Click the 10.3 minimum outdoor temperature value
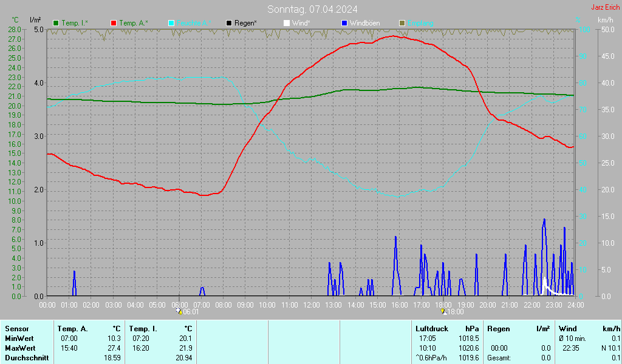 tap(114, 339)
